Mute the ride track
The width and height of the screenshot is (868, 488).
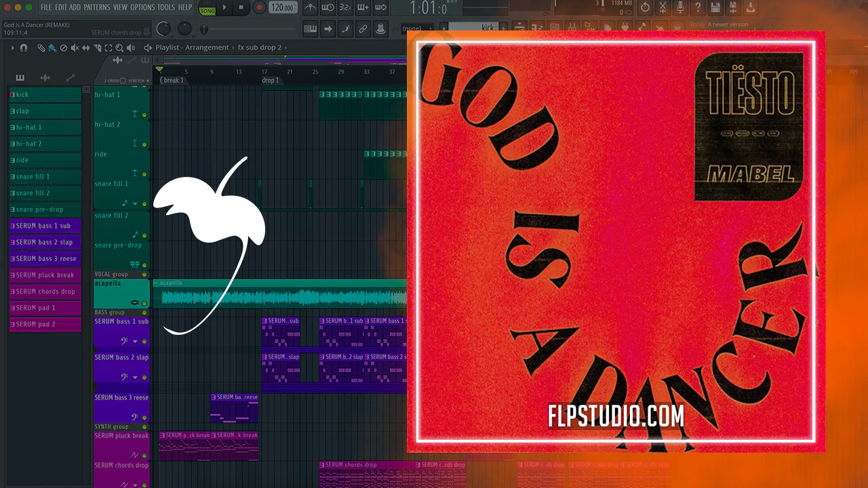tap(144, 173)
